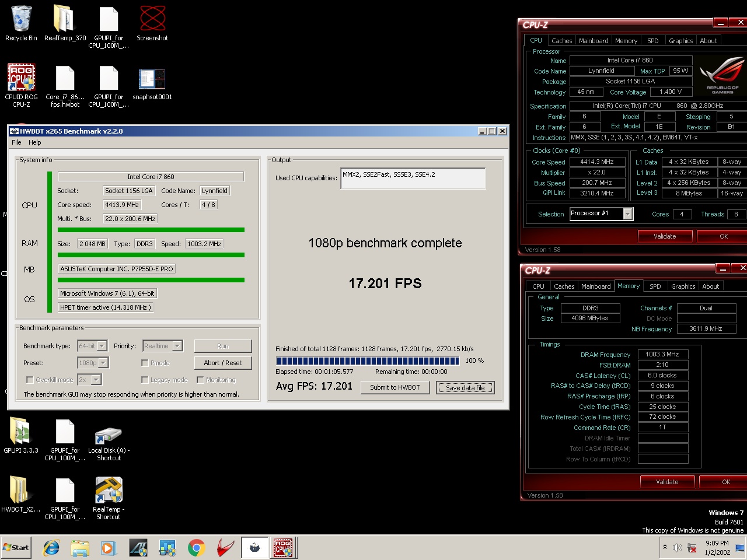Click Validate in lower CPU-Z window
The height and width of the screenshot is (560, 747).
[x=667, y=482]
